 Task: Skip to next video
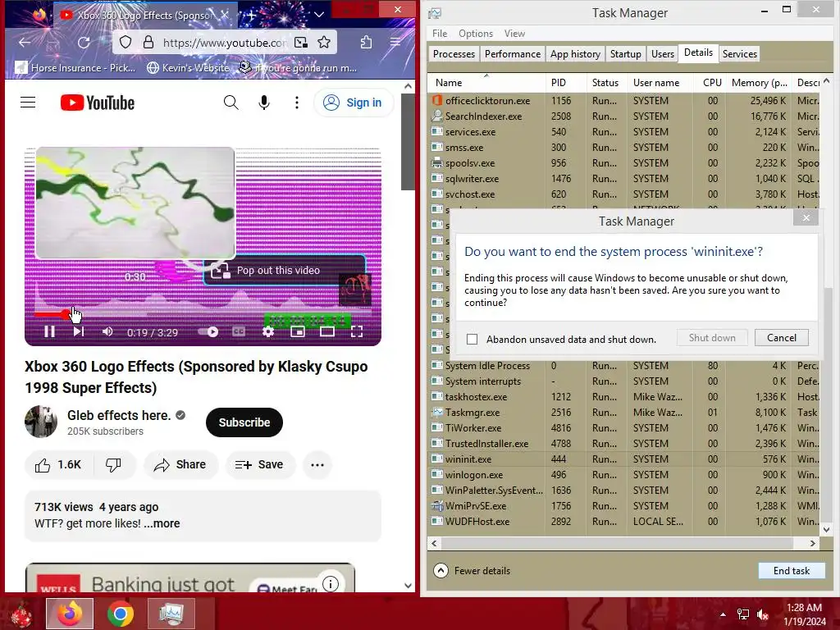point(78,332)
